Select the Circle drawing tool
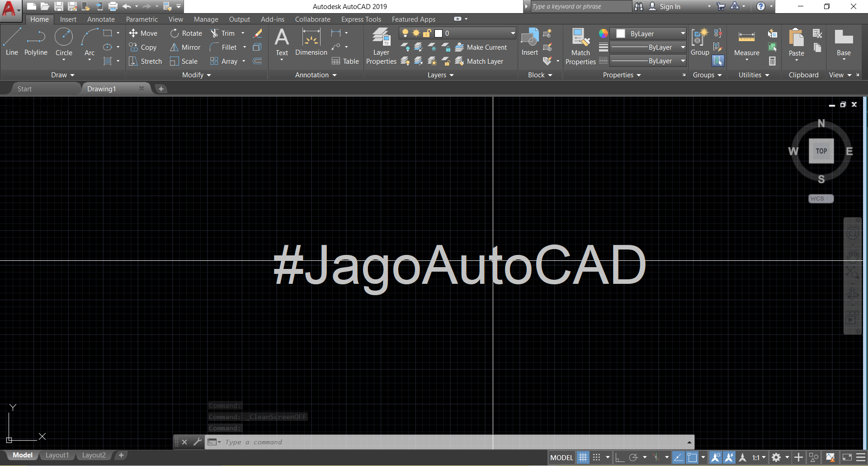The height and width of the screenshot is (466, 868). tap(64, 42)
